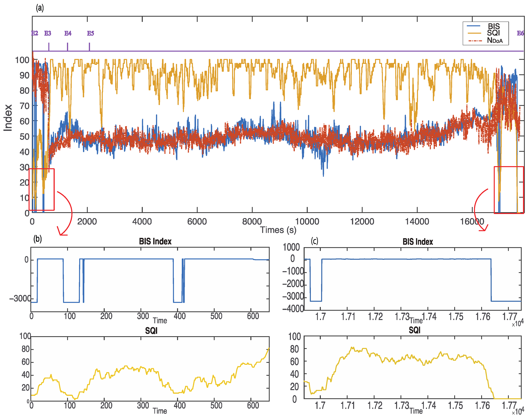Click the left red highlighted region box
The width and height of the screenshot is (531, 420).
tap(41, 189)
